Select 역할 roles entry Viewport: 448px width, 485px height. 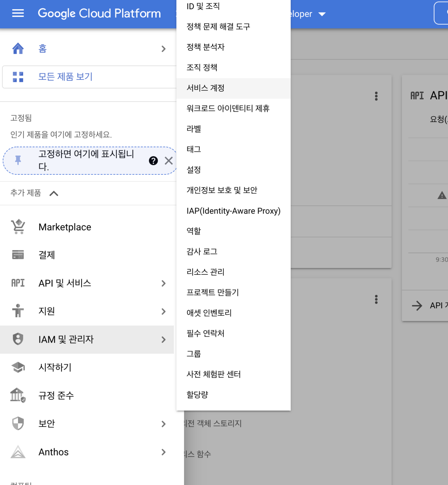click(233, 231)
